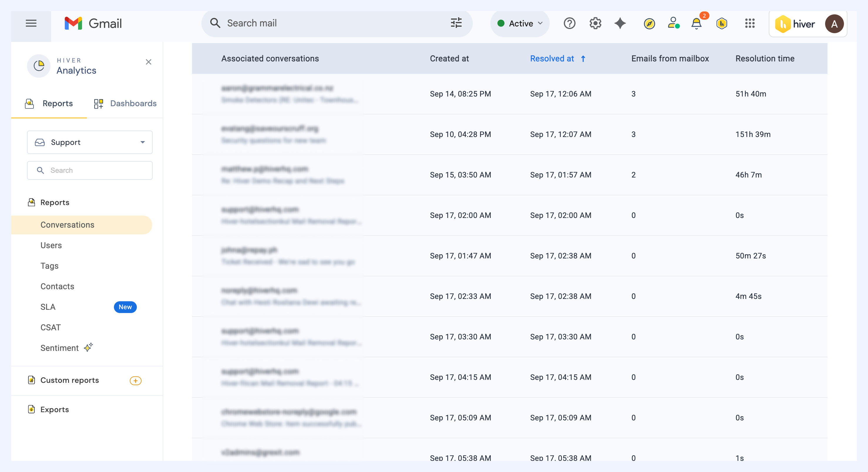Open Gmail settings gear
This screenshot has width=868, height=472.
click(595, 23)
